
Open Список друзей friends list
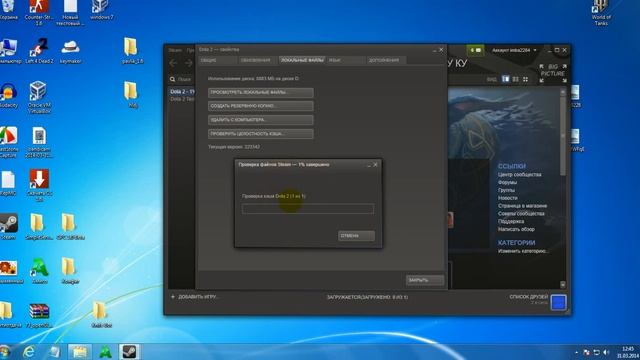click(x=529, y=297)
